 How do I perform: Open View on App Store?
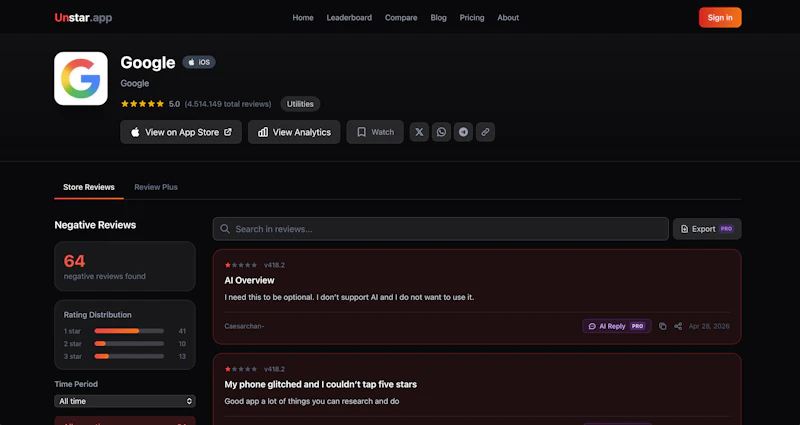(x=181, y=132)
